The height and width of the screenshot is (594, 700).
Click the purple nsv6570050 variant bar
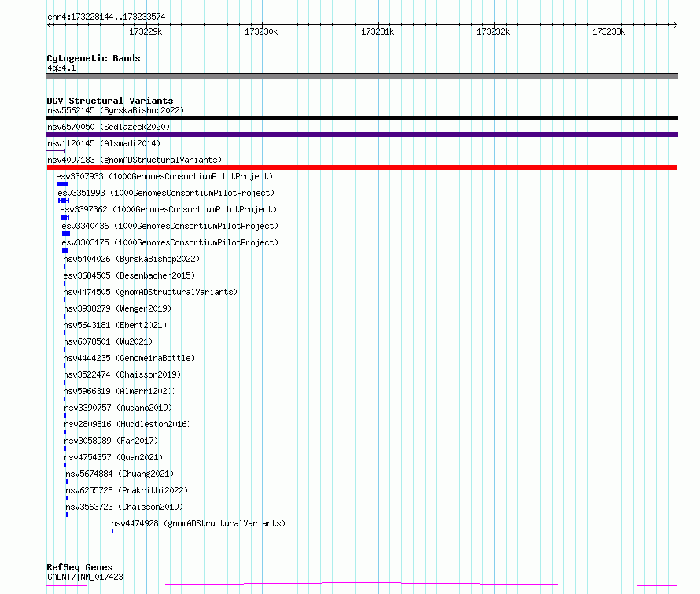pyautogui.click(x=362, y=135)
